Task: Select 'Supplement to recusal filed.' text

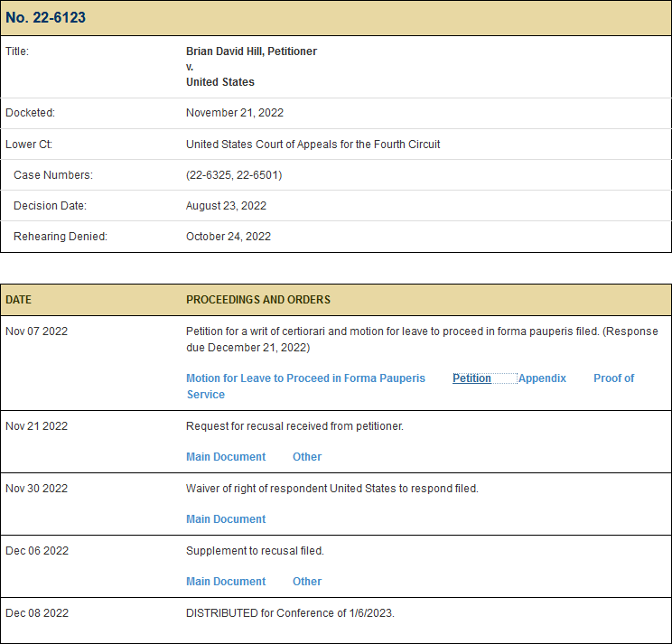Action: coord(255,551)
